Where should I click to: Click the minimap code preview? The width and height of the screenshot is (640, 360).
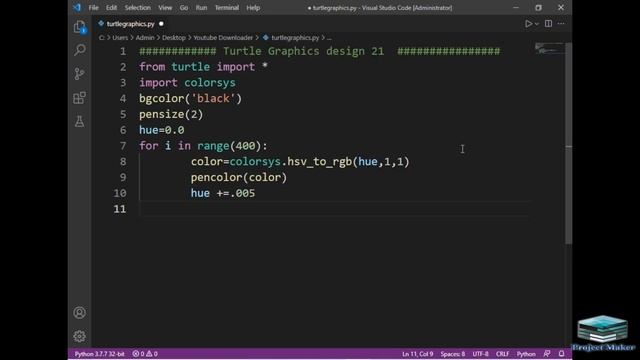click(x=549, y=49)
